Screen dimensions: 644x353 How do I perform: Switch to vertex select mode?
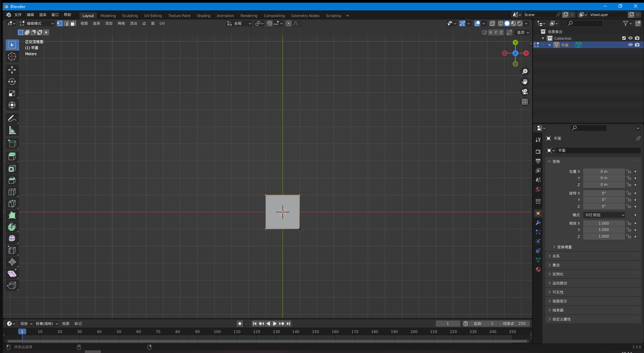coord(59,23)
